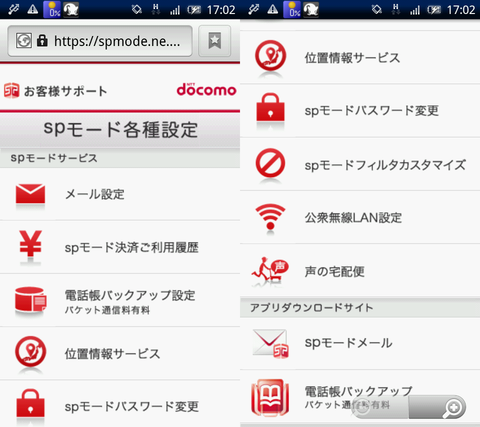Tap the magnifier icon on the zoom control
This screenshot has height=427, width=480.
(453, 407)
